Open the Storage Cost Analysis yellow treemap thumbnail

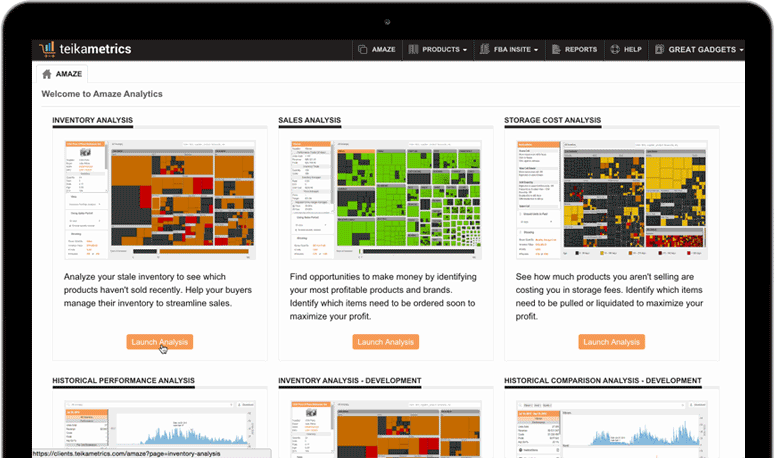click(x=611, y=200)
